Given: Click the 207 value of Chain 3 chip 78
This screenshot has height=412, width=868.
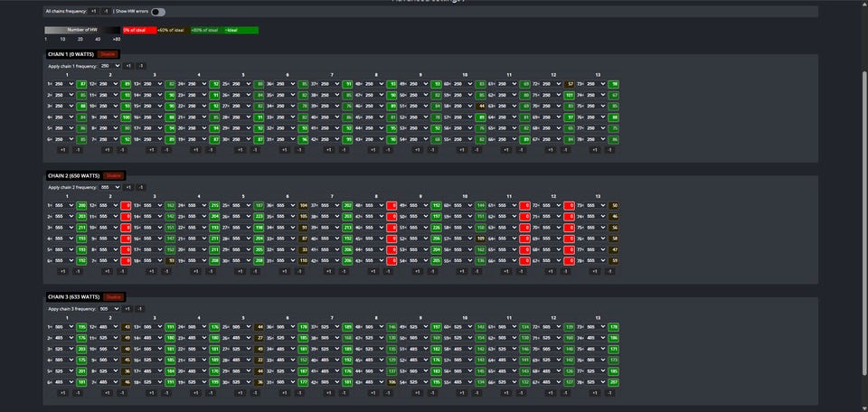Looking at the screenshot, I should [613, 382].
